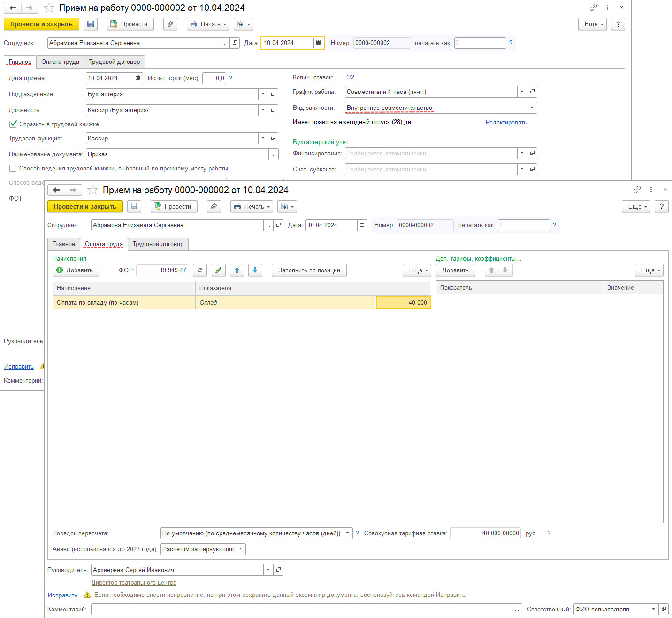
Task: Open calendar for Дата in front window
Action: (362, 225)
